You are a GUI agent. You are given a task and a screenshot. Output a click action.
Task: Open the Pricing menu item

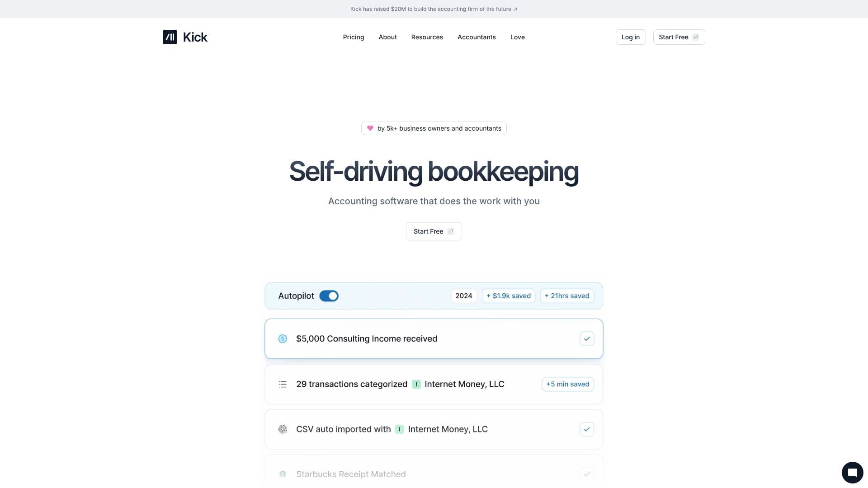[x=354, y=37]
